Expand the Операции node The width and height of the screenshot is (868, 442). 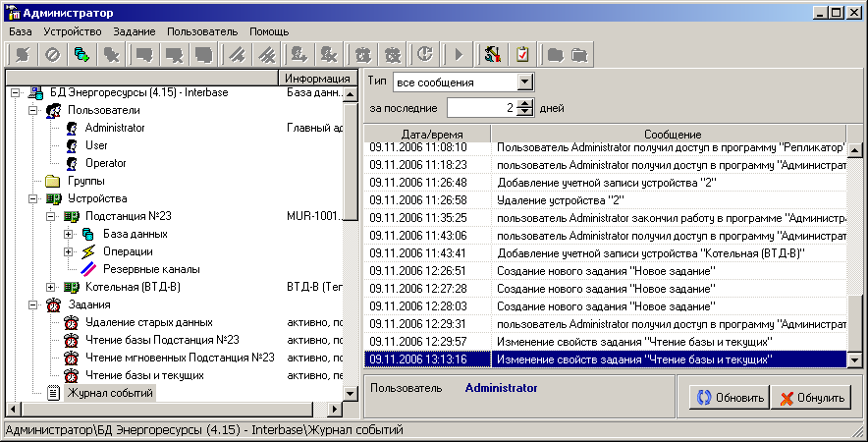coord(68,252)
